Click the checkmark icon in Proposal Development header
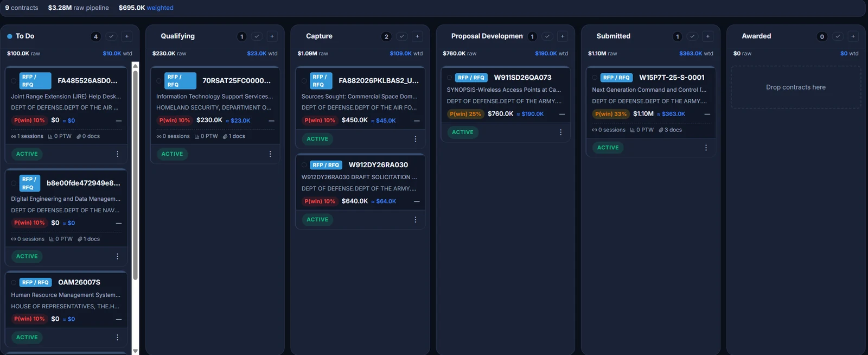 [x=547, y=36]
